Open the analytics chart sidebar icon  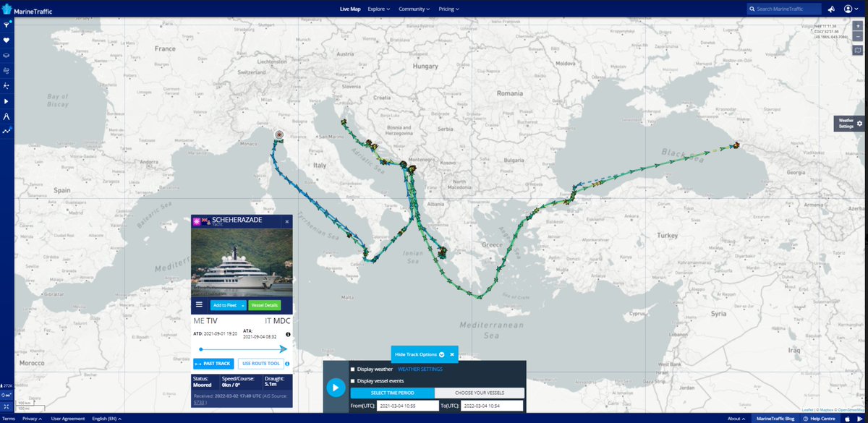[x=7, y=132]
